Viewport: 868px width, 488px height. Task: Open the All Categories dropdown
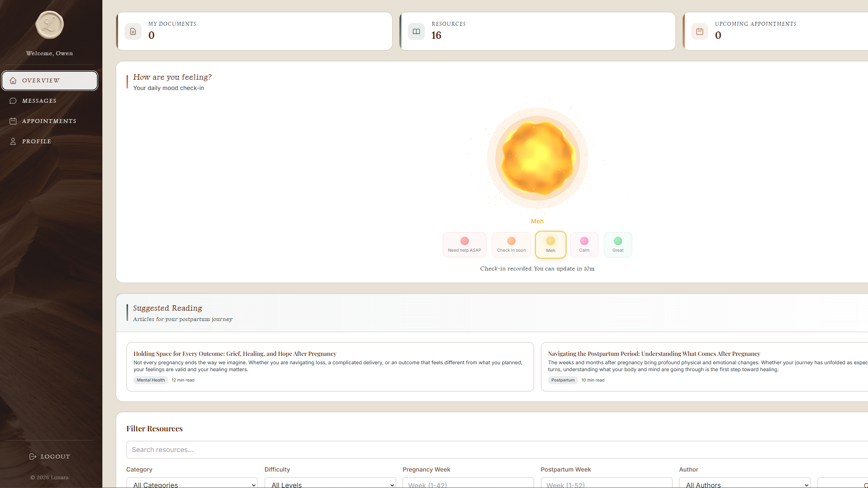click(192, 484)
